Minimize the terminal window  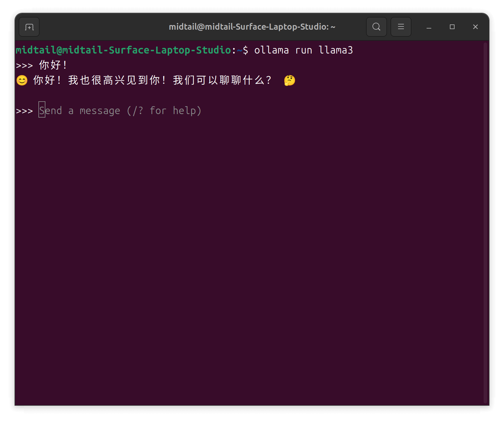click(429, 27)
